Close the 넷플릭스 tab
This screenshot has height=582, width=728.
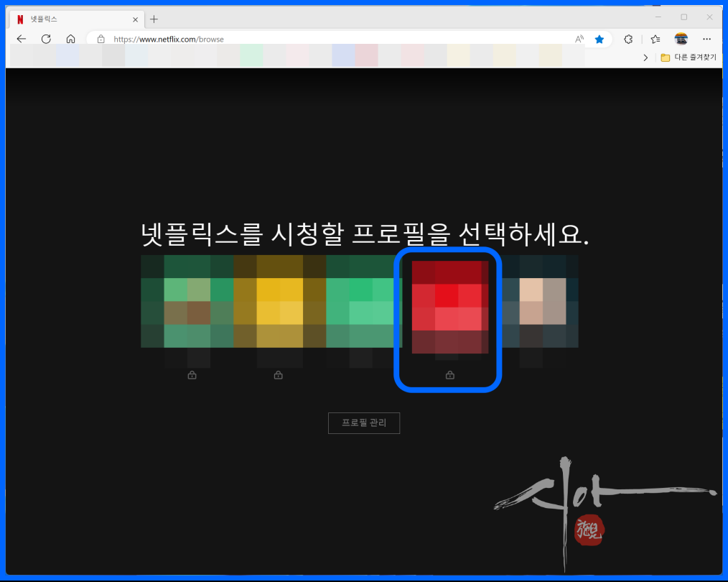135,19
